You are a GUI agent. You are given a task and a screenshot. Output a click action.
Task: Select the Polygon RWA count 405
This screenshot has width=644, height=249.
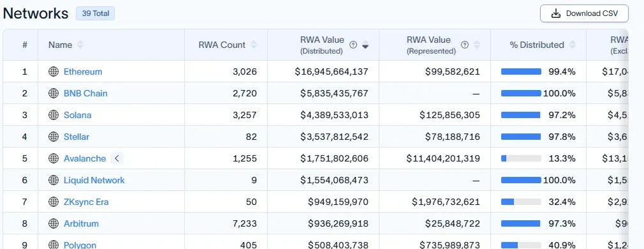point(249,245)
